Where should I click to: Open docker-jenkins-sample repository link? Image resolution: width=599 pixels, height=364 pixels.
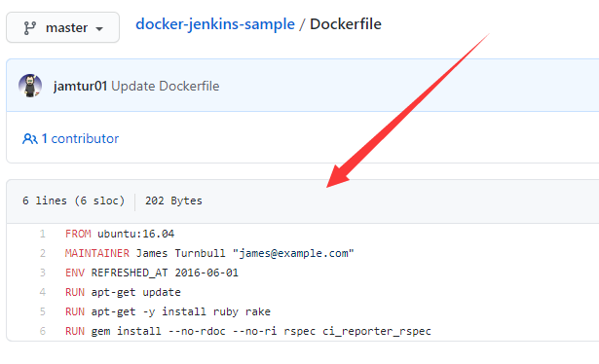215,24
